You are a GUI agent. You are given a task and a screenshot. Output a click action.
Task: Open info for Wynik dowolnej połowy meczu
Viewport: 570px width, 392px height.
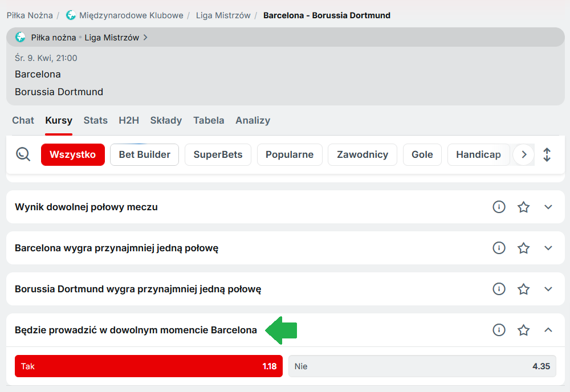pos(499,207)
